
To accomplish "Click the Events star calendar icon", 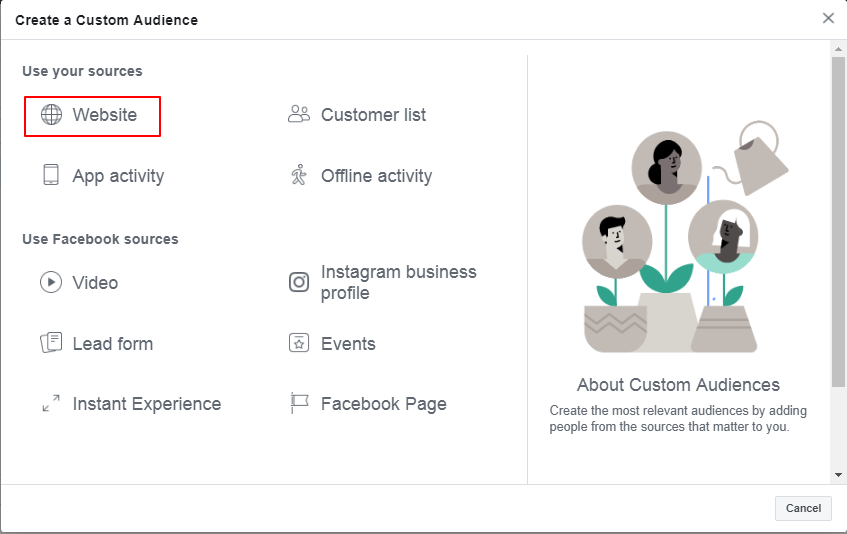I will point(299,343).
